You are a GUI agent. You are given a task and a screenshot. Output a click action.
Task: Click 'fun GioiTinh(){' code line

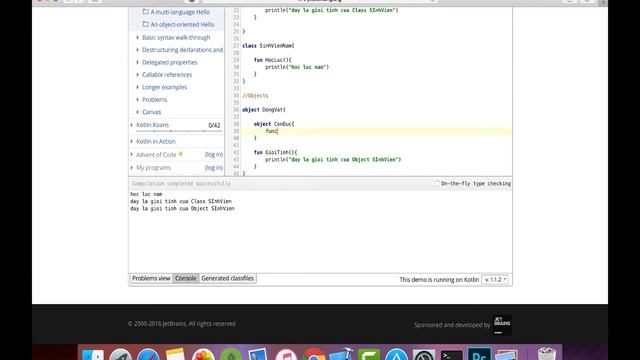pyautogui.click(x=276, y=152)
